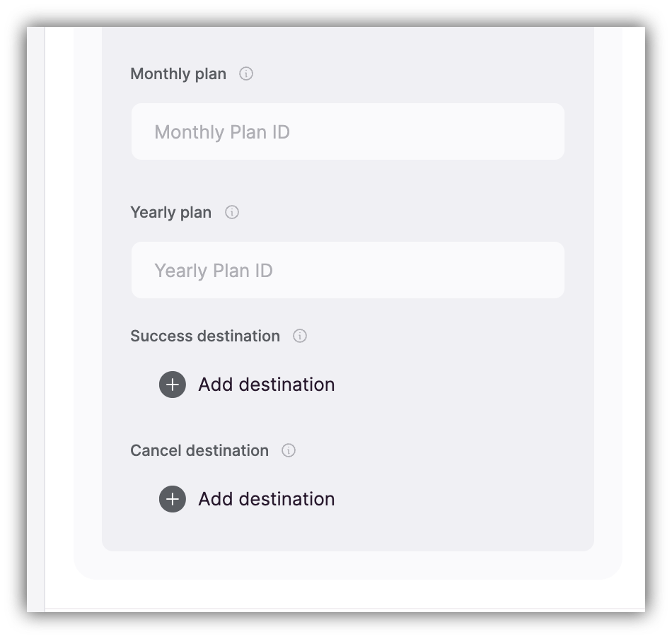Viewport: 672px width, 639px height.
Task: Select the Yearly plan label
Action: (170, 212)
